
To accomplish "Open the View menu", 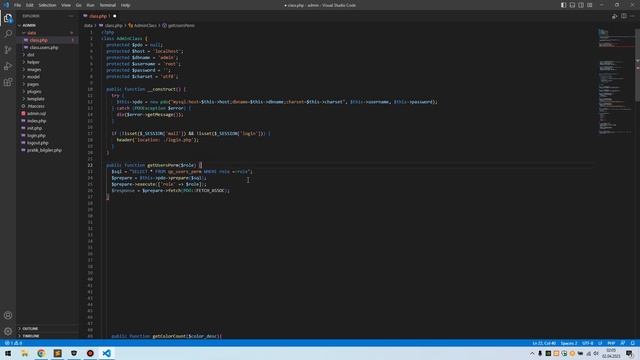I will (66, 5).
